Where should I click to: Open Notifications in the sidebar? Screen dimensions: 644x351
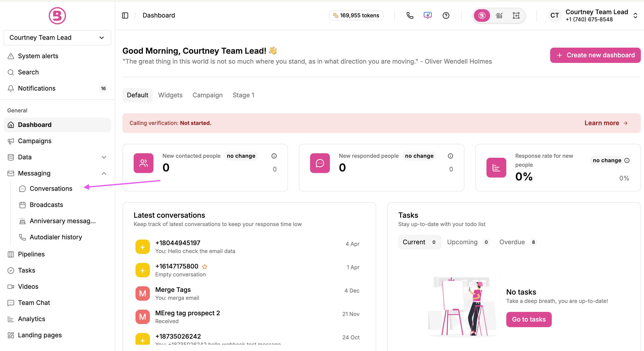57,88
